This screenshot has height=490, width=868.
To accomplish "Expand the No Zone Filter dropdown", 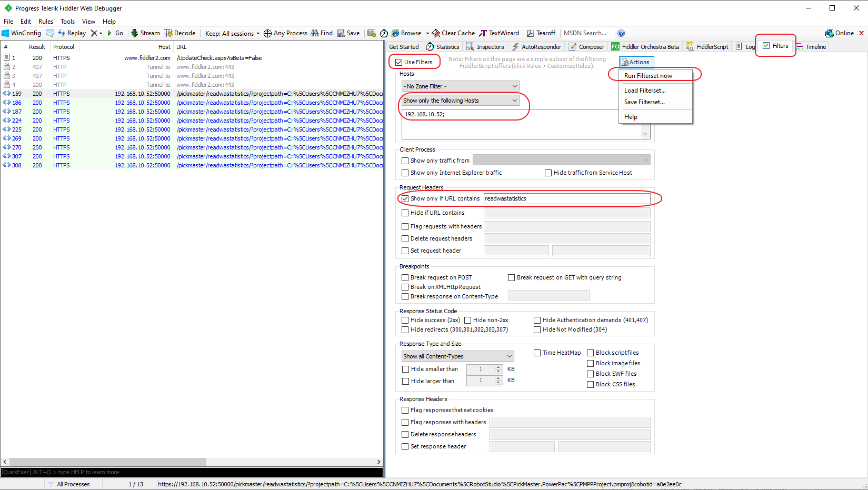I will click(461, 86).
